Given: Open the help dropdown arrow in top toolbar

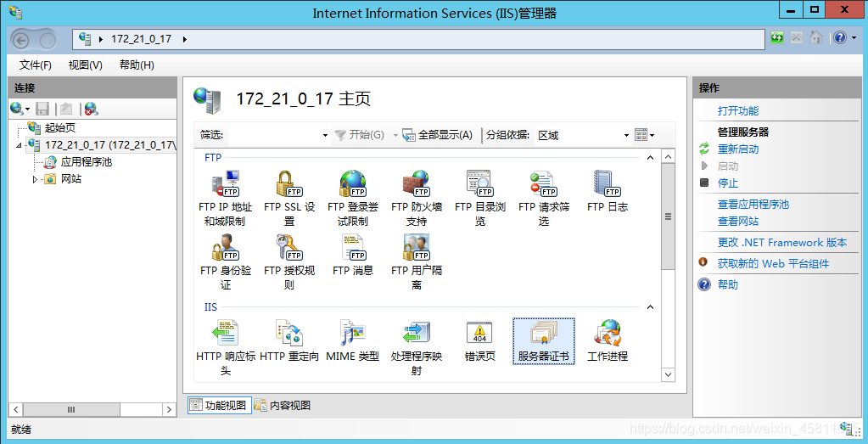Looking at the screenshot, I should 854,37.
